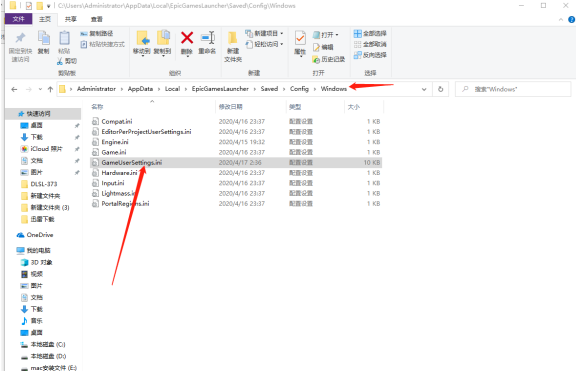576x371 pixels.
Task: Click the Pin to Quick access icon
Action: [x=20, y=38]
